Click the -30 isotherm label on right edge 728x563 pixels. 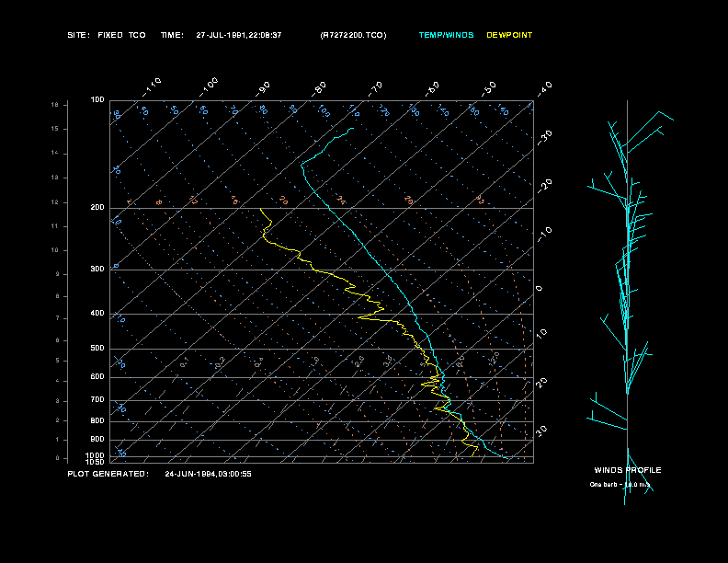tap(544, 138)
